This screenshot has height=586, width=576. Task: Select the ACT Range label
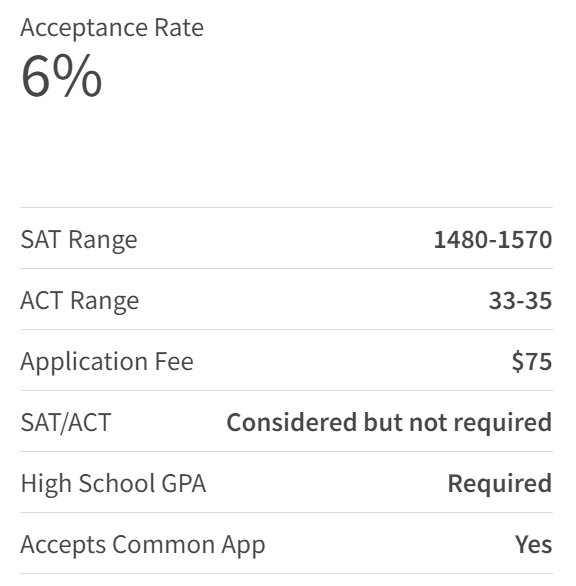pos(80,301)
